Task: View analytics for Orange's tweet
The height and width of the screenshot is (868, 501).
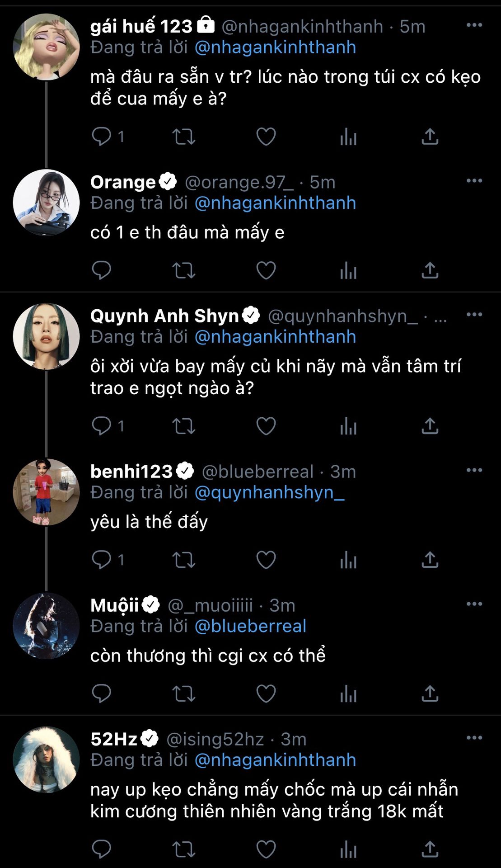Action: [x=348, y=270]
